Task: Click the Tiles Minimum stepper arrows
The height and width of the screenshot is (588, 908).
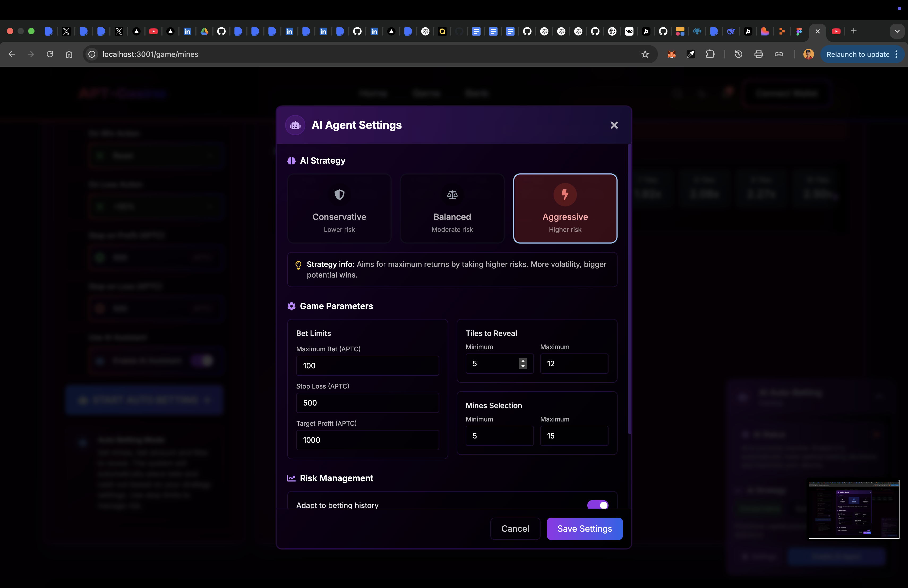Action: pyautogui.click(x=523, y=364)
